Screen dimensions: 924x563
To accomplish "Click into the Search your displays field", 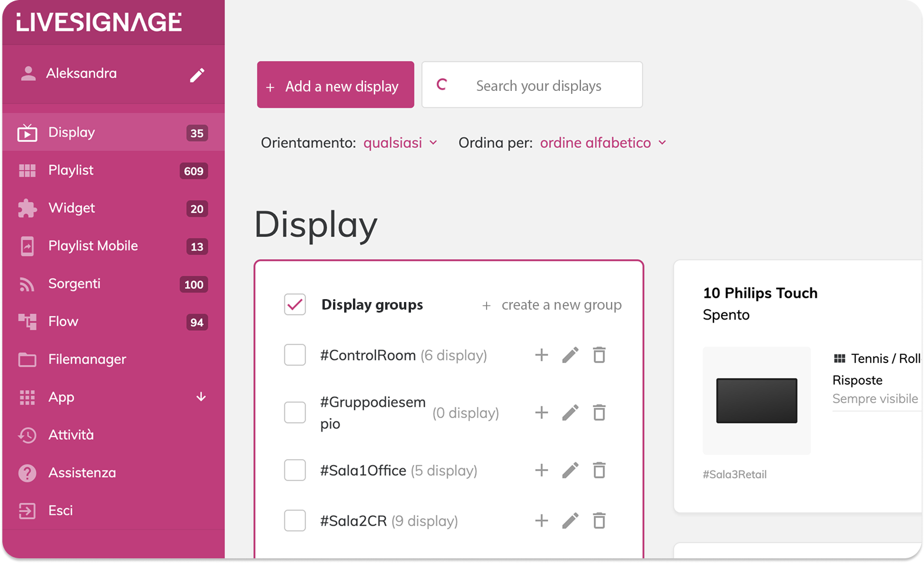I will click(x=532, y=84).
